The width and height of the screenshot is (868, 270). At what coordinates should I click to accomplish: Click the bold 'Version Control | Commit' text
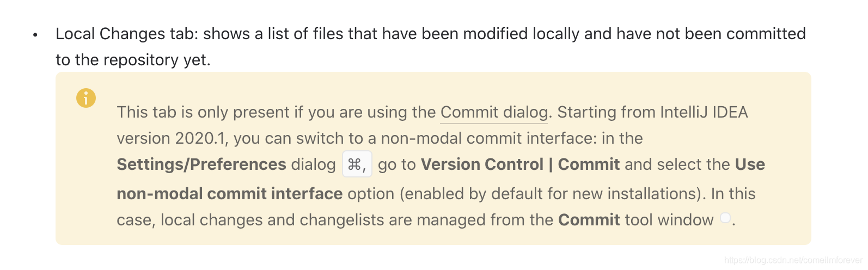coord(520,164)
